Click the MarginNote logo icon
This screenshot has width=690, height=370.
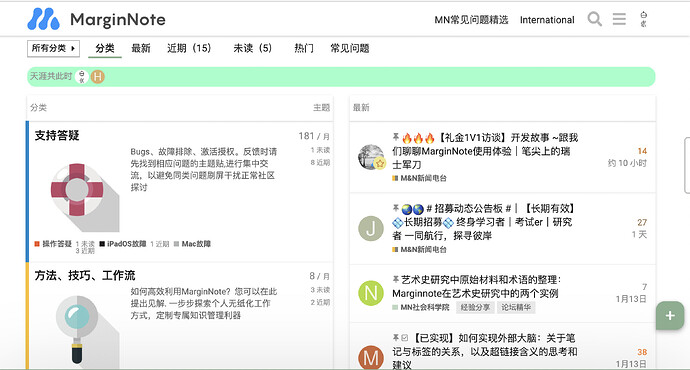43,19
